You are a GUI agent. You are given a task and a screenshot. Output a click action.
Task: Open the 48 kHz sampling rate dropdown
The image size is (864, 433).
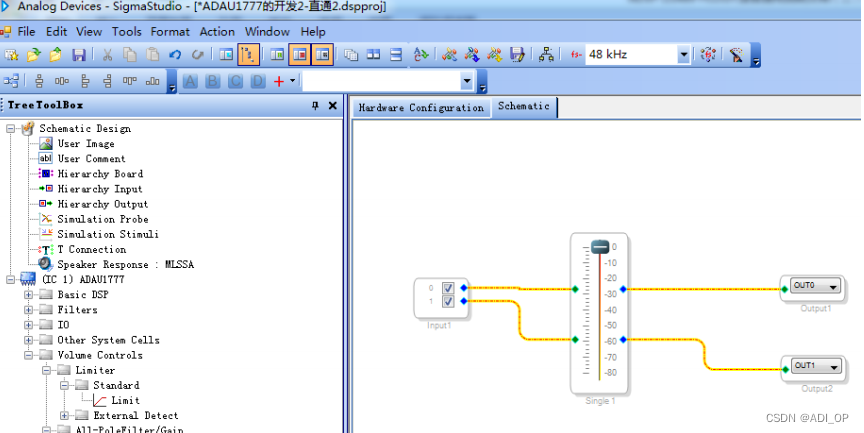point(683,55)
